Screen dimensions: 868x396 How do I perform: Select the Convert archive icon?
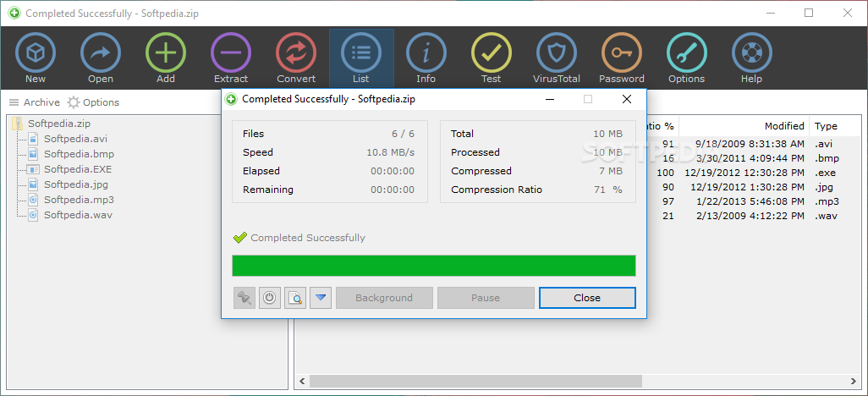click(x=296, y=53)
